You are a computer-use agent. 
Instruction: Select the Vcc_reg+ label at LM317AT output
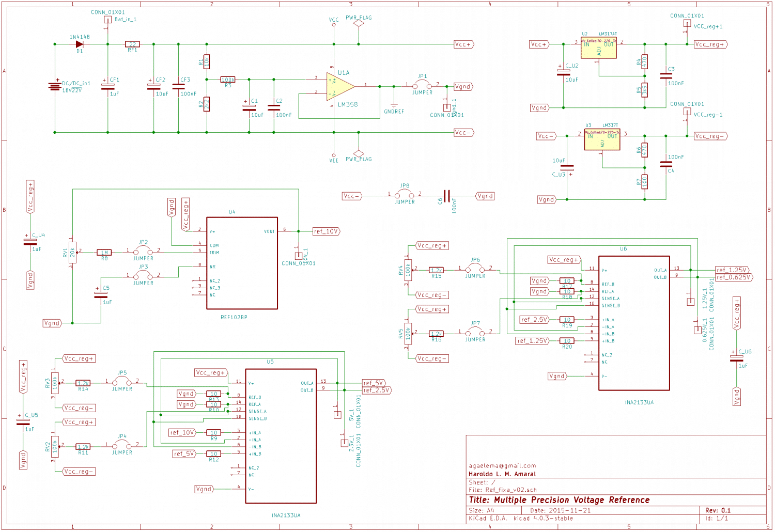click(711, 44)
